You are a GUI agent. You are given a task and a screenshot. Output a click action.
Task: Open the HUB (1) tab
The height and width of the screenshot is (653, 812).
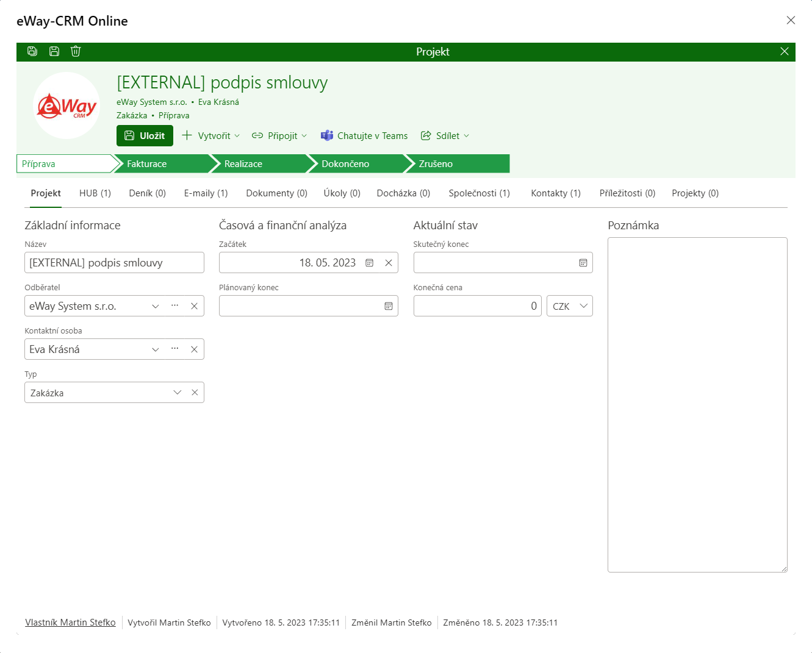pyautogui.click(x=95, y=193)
